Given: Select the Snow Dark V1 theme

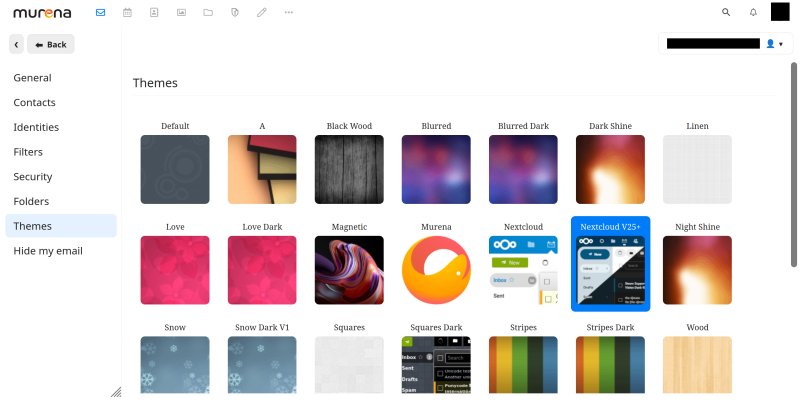Looking at the screenshot, I should (x=262, y=365).
